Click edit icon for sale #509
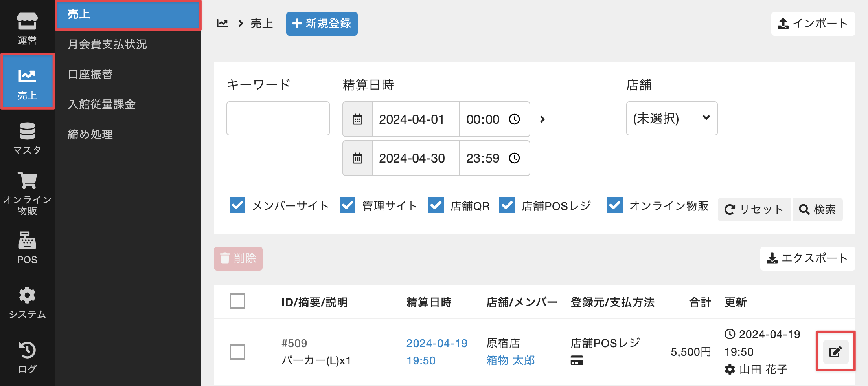Image resolution: width=868 pixels, height=386 pixels. [835, 351]
